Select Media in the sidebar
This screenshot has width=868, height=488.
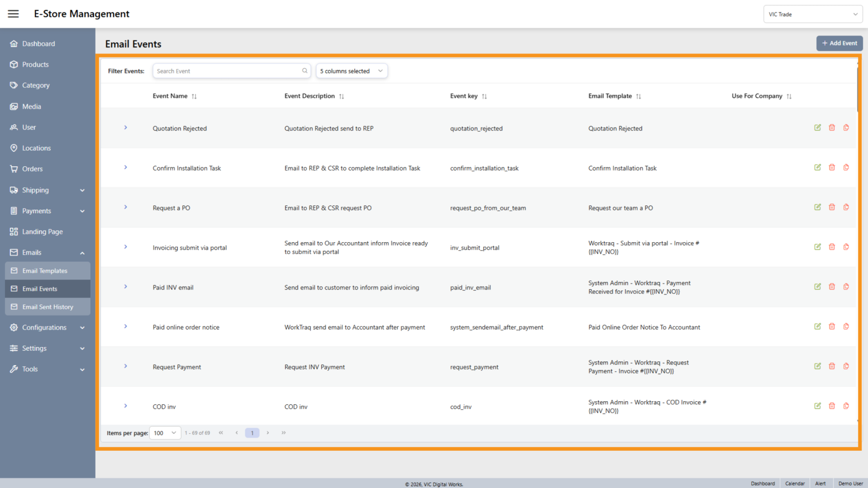click(32, 106)
